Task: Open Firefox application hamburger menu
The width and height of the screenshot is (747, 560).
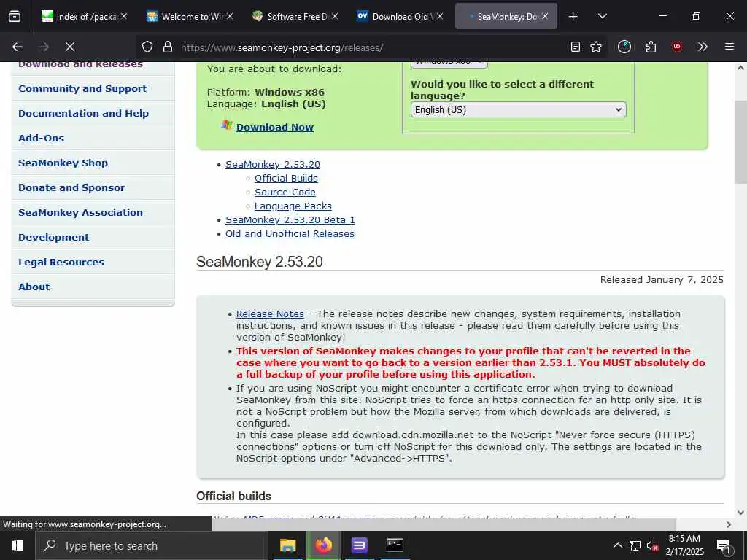Action: tap(729, 47)
